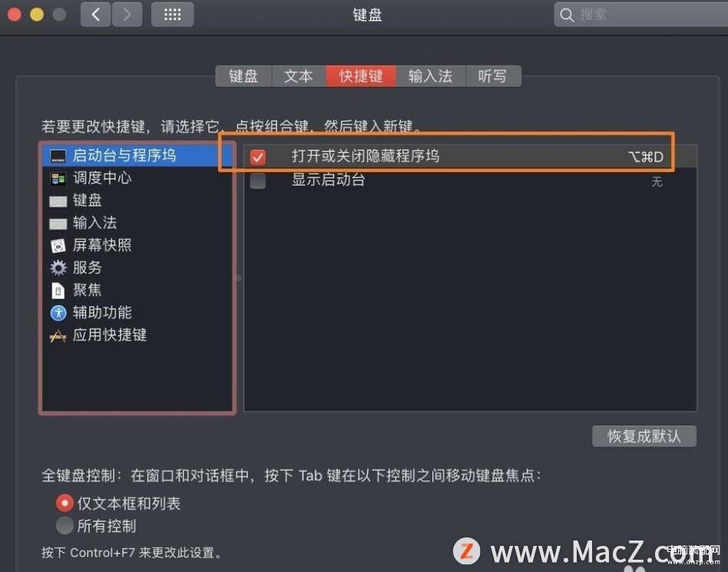The width and height of the screenshot is (728, 572).
Task: Select 输入法 shortcuts category icon
Action: click(58, 223)
